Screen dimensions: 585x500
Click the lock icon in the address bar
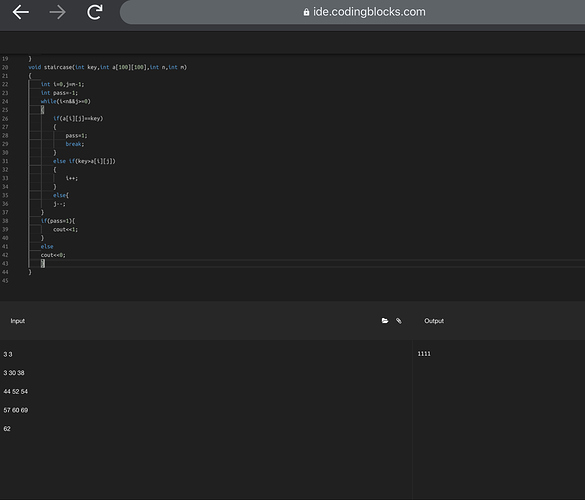click(306, 12)
